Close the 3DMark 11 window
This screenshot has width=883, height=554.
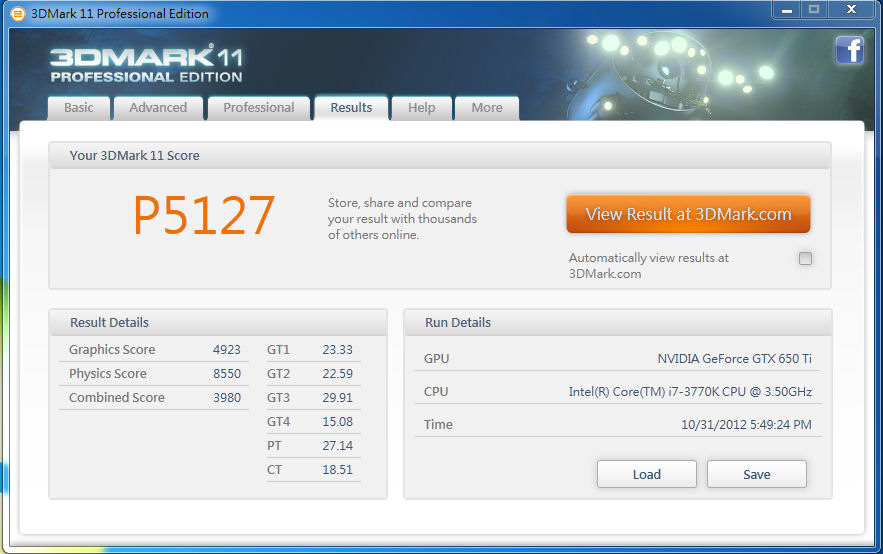tap(851, 10)
